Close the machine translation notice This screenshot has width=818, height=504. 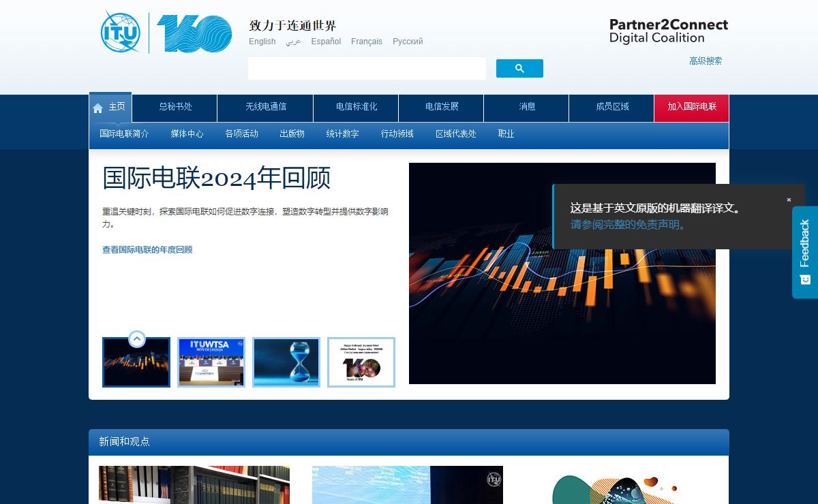coord(789,200)
